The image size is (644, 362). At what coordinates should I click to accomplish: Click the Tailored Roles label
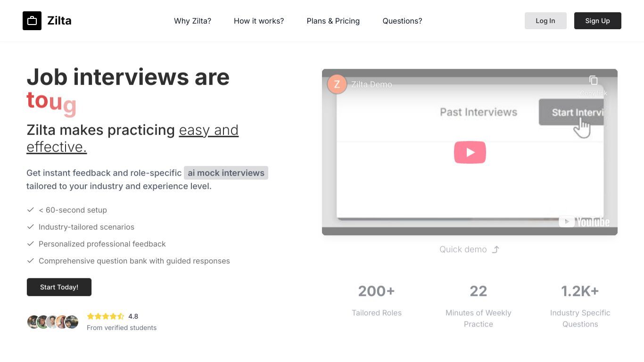pyautogui.click(x=377, y=313)
